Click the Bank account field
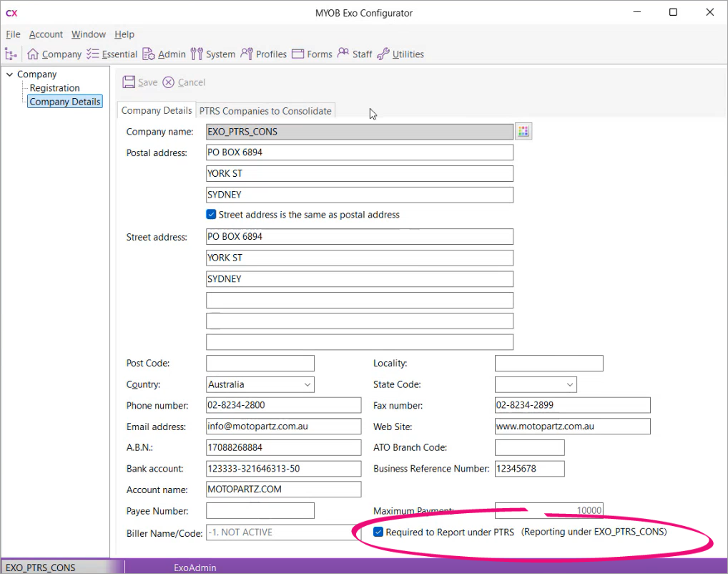This screenshot has width=728, height=574. 284,469
